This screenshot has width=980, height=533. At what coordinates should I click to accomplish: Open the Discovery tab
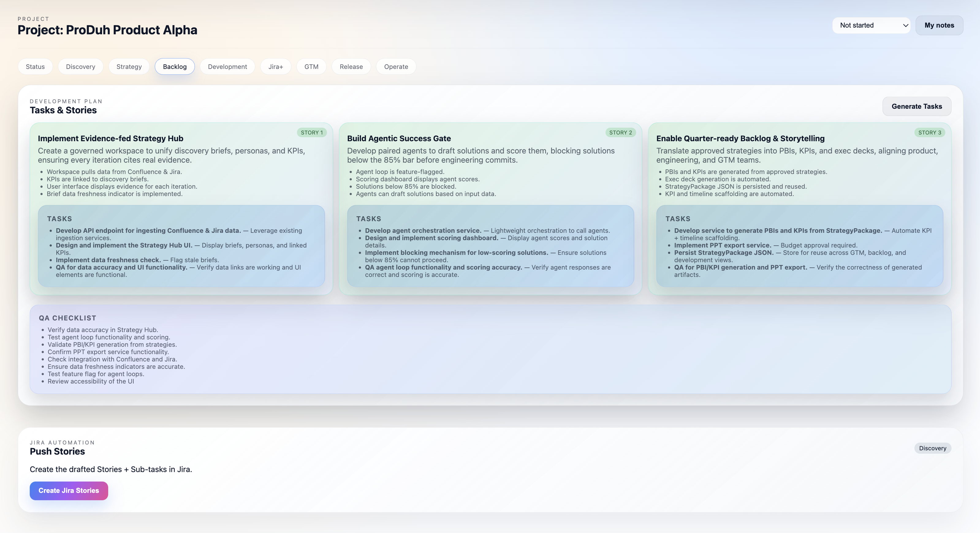point(80,66)
